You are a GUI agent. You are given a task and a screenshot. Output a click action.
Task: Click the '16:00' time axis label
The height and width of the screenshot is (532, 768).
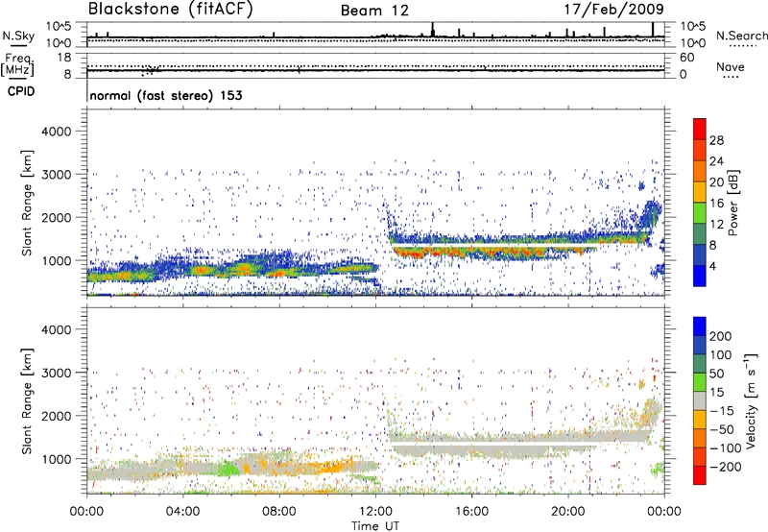[x=471, y=511]
